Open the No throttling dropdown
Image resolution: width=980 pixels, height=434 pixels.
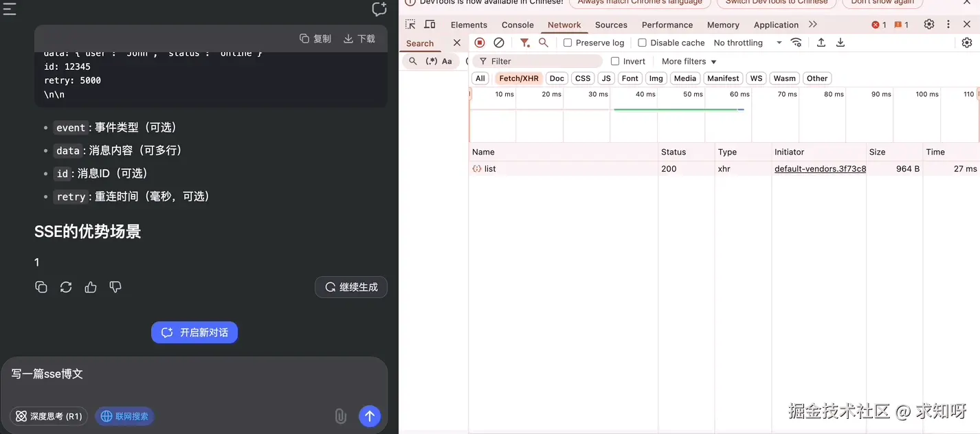tap(748, 43)
